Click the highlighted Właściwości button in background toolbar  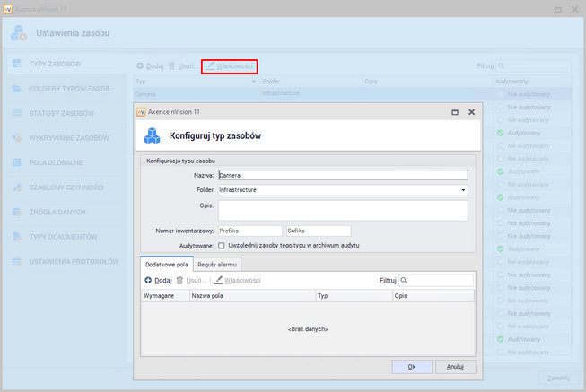230,65
